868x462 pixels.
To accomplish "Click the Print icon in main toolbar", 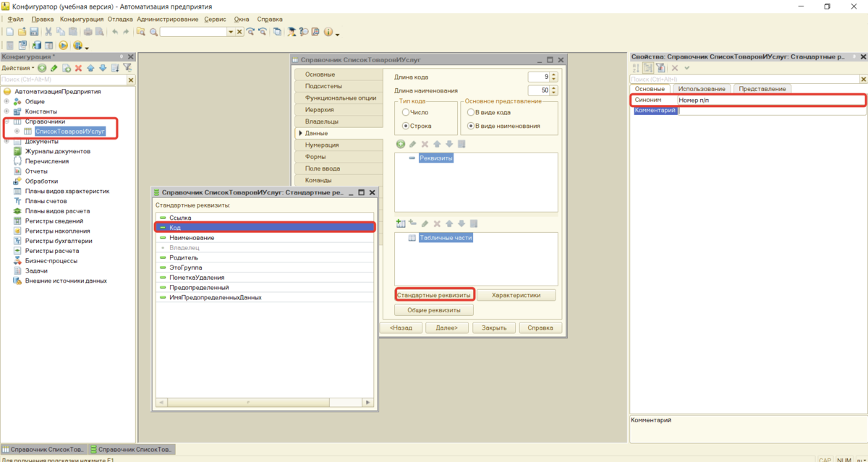I will (88, 32).
